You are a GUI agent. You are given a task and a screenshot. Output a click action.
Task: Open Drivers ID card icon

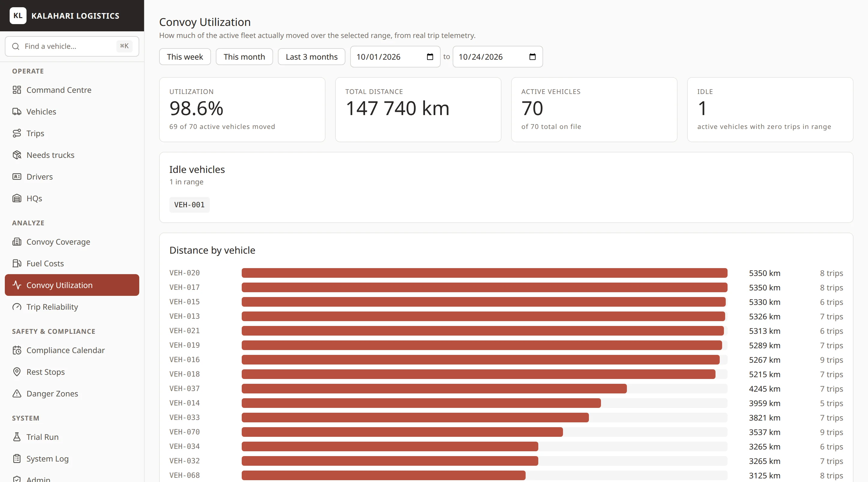(x=17, y=177)
